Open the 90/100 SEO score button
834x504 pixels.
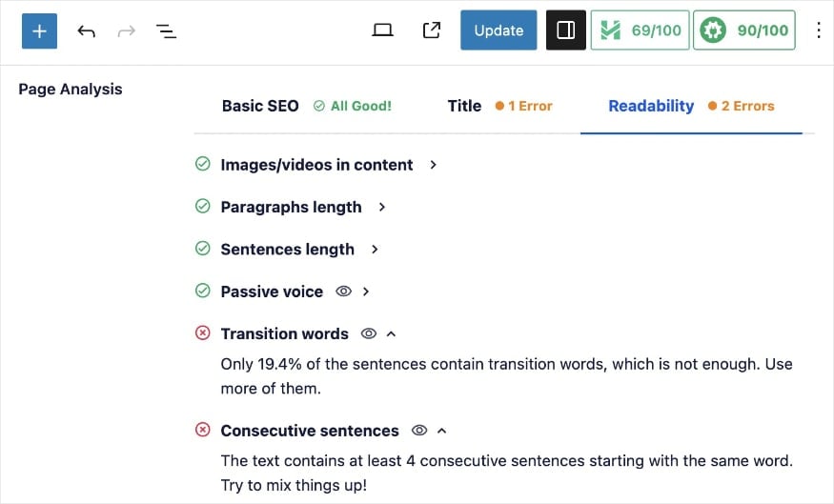[x=744, y=30]
